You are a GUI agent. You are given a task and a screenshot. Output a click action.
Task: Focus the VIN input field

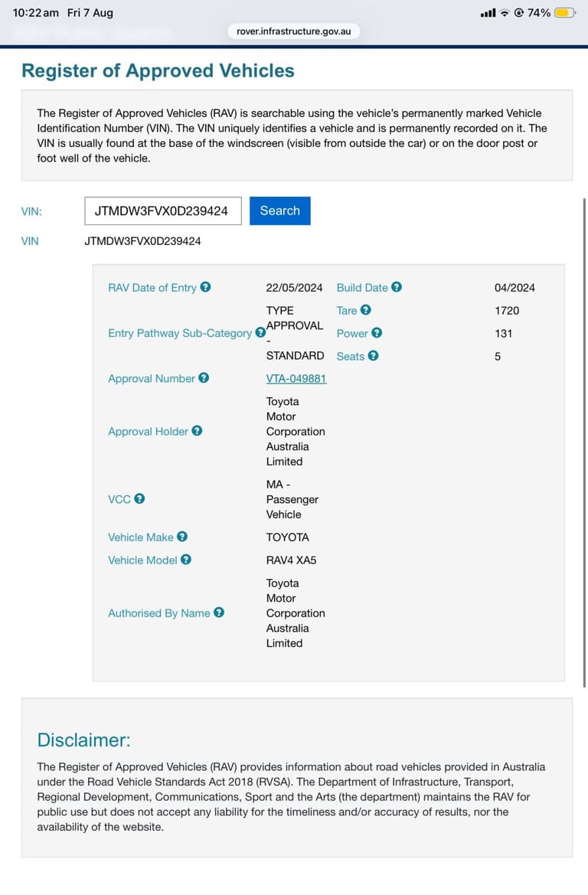tap(163, 211)
